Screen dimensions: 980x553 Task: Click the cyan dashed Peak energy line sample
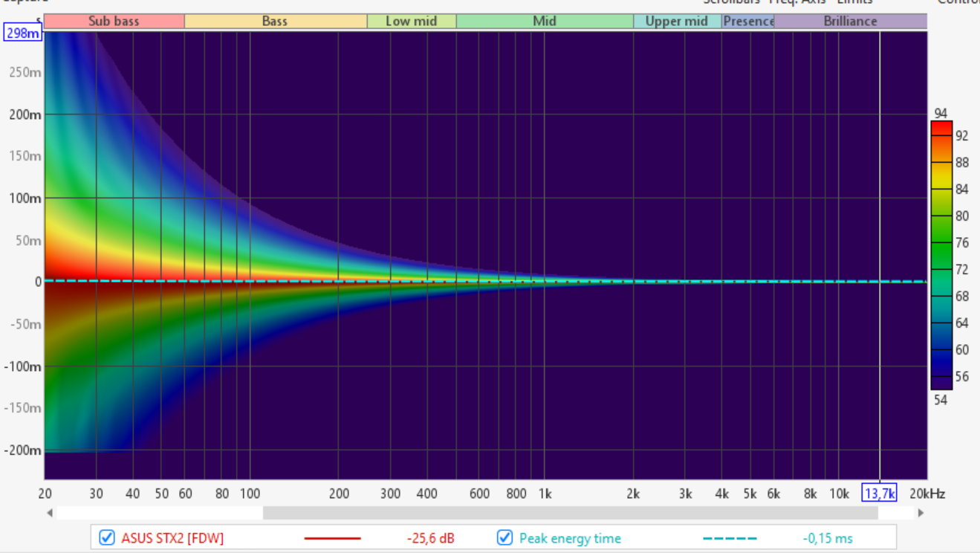(x=730, y=538)
